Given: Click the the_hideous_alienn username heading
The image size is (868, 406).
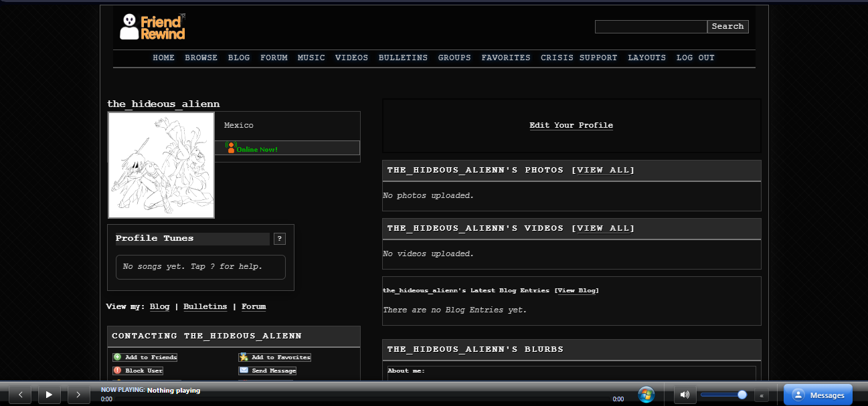Looking at the screenshot, I should 163,104.
